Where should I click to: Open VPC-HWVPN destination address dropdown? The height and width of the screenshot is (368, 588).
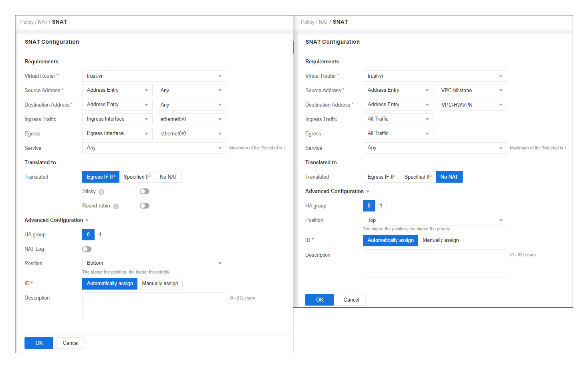pos(472,105)
